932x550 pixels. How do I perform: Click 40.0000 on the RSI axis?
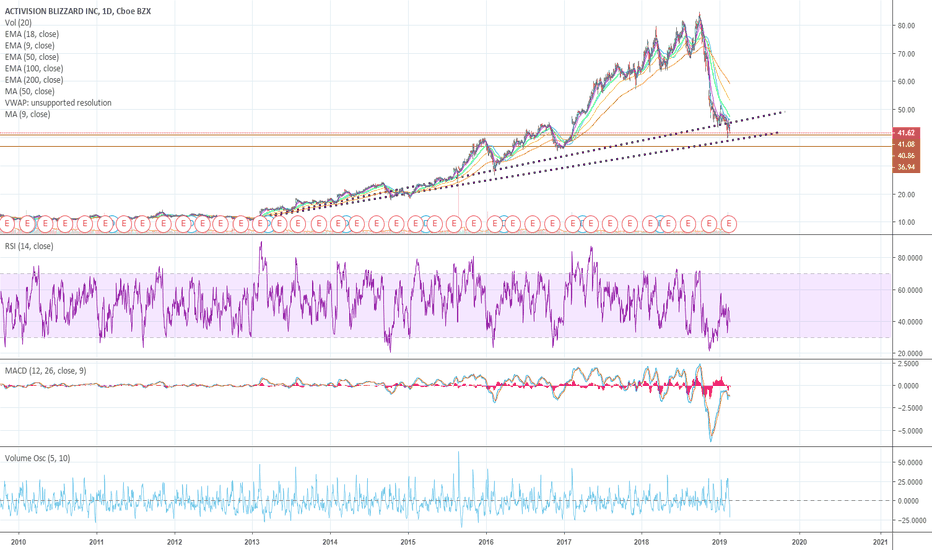pyautogui.click(x=910, y=322)
